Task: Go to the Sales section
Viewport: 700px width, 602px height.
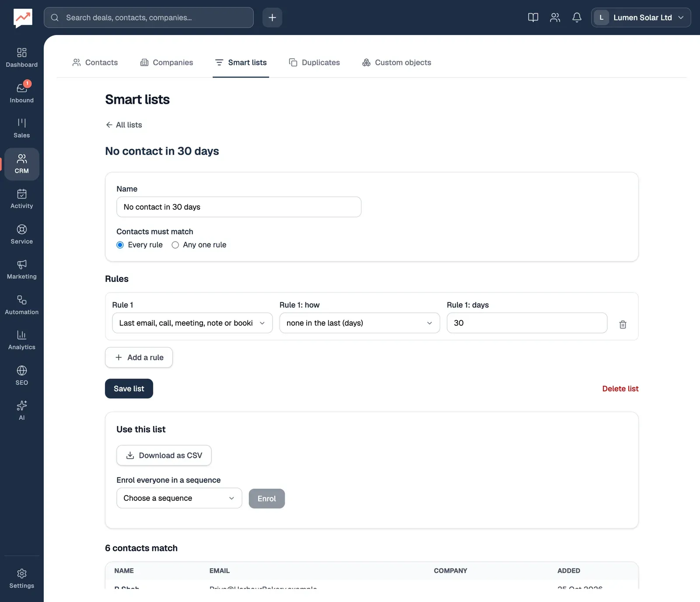Action: (x=21, y=128)
